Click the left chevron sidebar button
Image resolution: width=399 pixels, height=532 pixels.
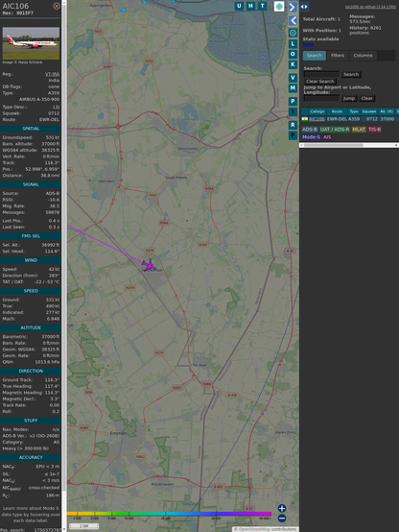(x=293, y=21)
